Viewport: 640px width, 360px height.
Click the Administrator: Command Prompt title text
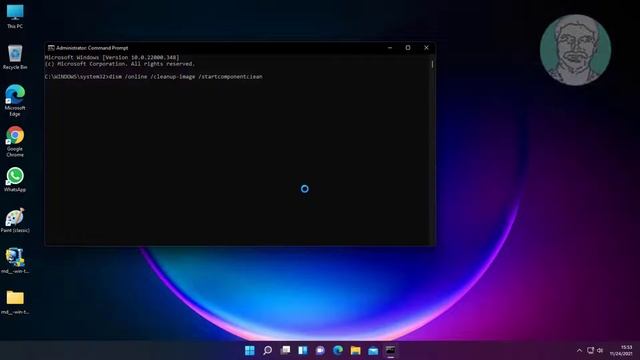click(x=92, y=48)
